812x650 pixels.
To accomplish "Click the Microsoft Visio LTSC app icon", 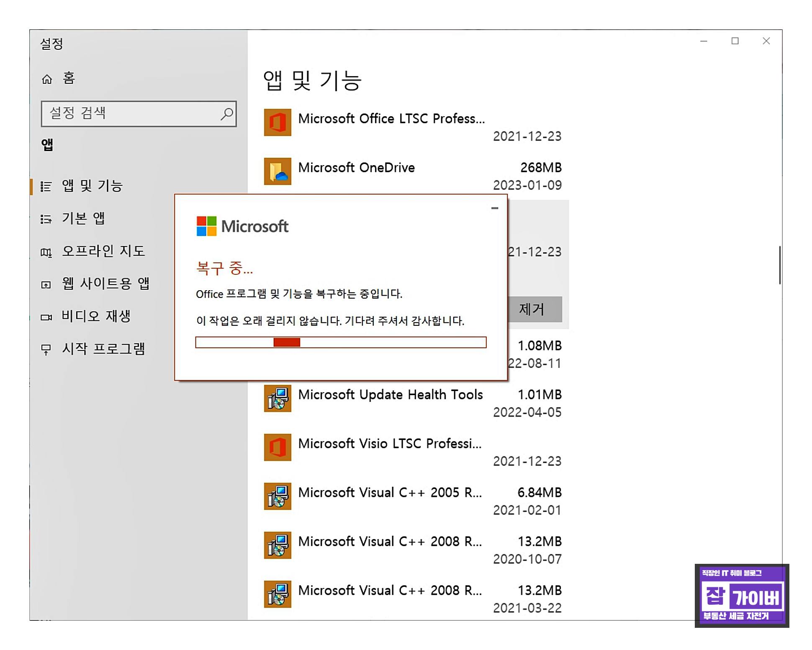I will click(278, 448).
